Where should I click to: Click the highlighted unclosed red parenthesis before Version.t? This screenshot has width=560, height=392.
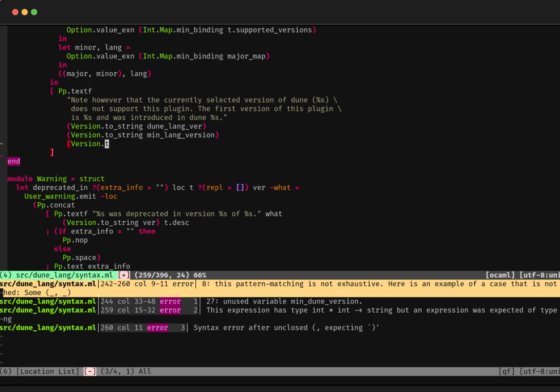68,144
